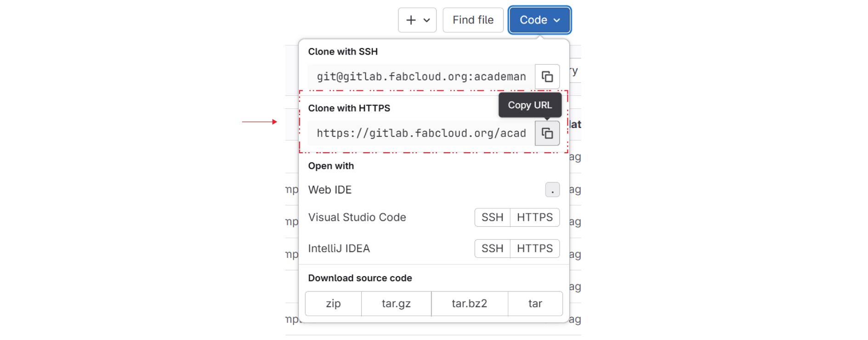Screen dimensions: 868x340
Task: Open in IntelliJ IDEA via HTTPS
Action: [534, 249]
